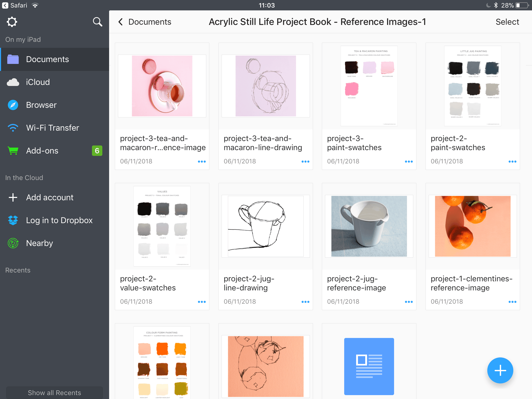Open more options for project-2-paint-swatches

coord(513,162)
